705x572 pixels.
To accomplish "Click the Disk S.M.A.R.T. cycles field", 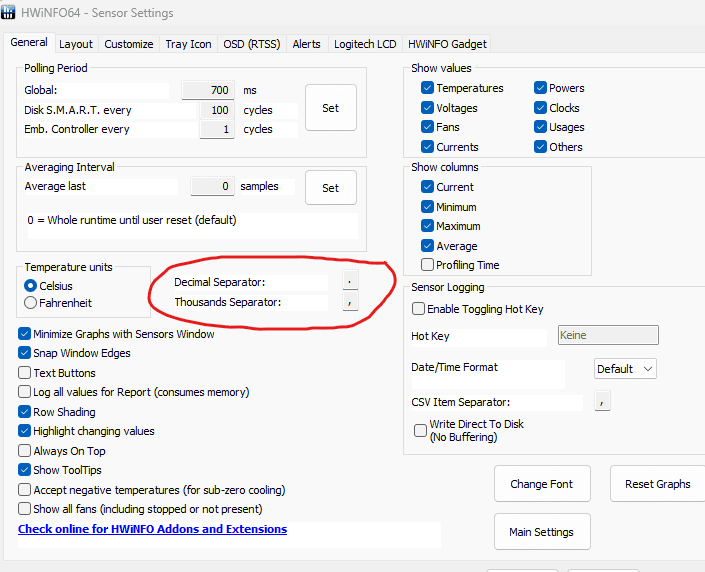I will pos(217,110).
